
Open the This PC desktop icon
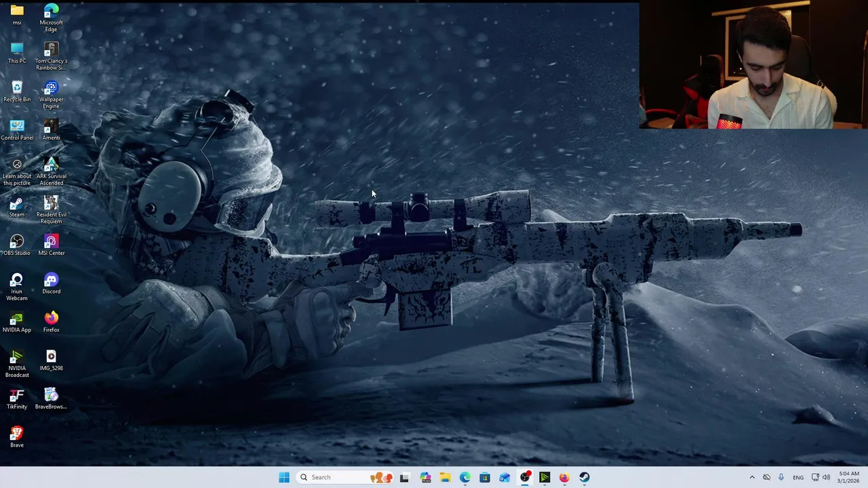click(x=17, y=54)
